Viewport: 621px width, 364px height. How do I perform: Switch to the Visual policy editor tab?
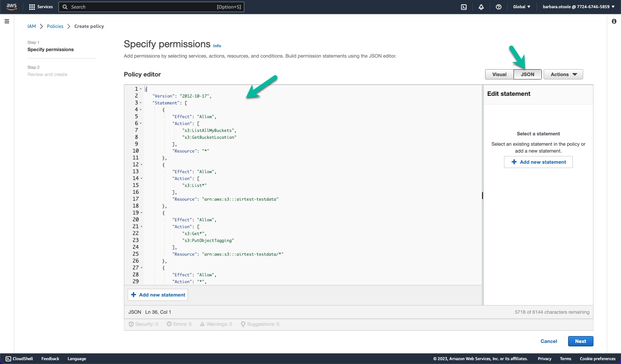[x=499, y=74]
